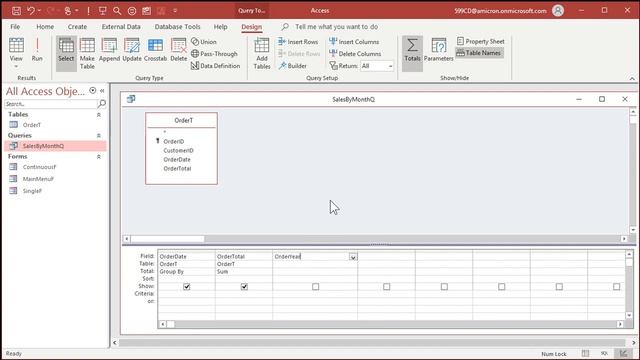Choose the Select query type
This screenshot has height=360, width=640.
[x=66, y=53]
